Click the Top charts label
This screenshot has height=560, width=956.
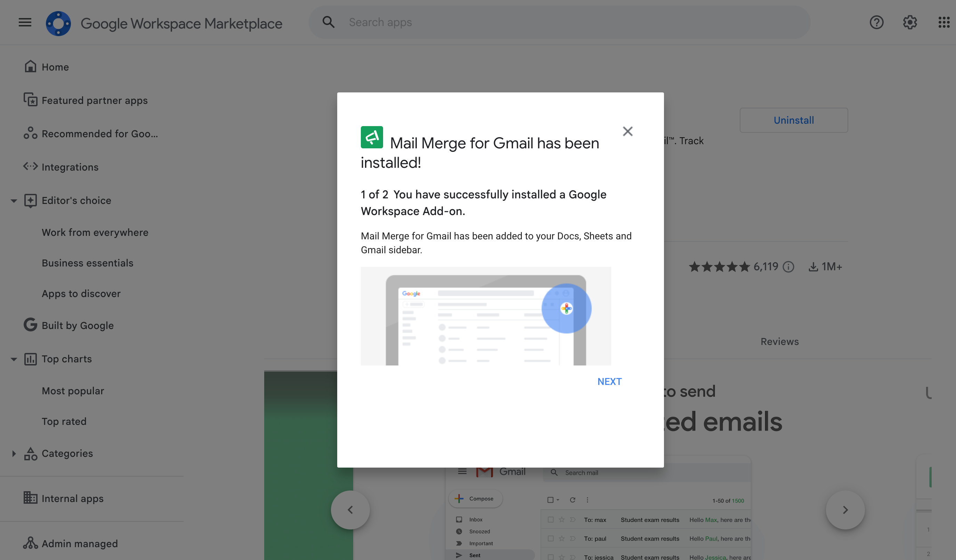pos(67,359)
